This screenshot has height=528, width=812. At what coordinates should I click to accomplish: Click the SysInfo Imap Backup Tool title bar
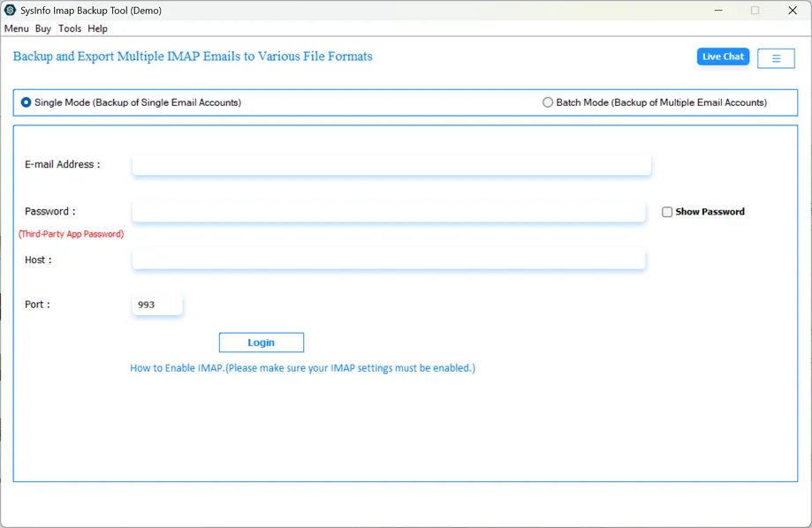point(106,10)
